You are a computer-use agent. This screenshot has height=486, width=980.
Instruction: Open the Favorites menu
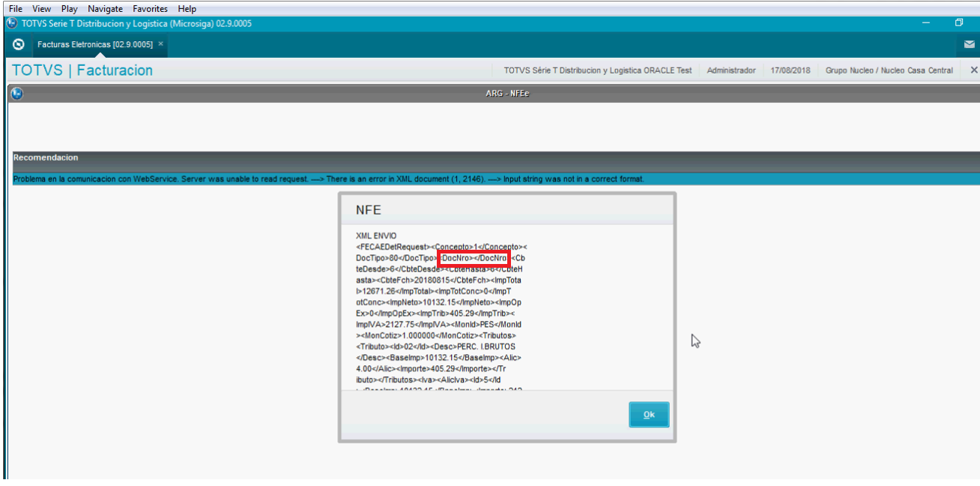150,9
